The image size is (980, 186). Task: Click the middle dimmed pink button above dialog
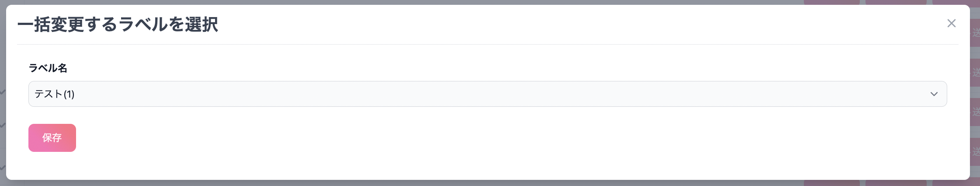click(x=896, y=2)
